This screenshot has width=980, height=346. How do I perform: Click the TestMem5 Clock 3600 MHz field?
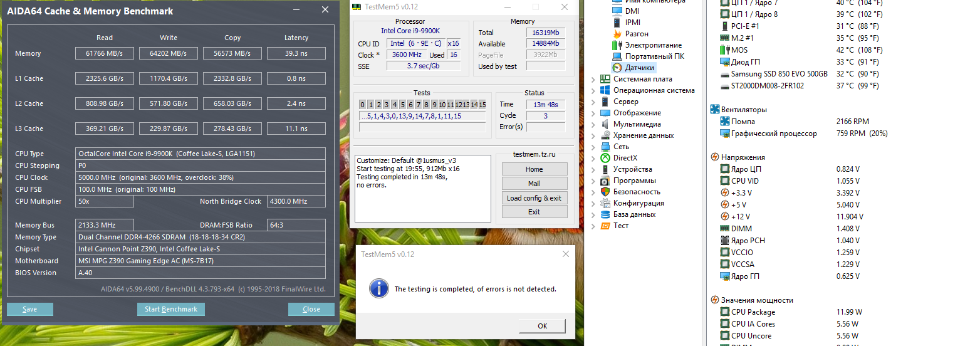pyautogui.click(x=407, y=55)
